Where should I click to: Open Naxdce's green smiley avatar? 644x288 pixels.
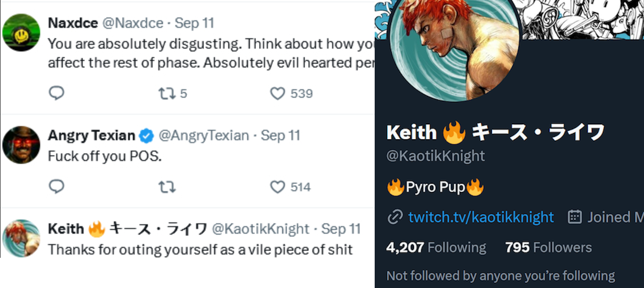[x=21, y=33]
